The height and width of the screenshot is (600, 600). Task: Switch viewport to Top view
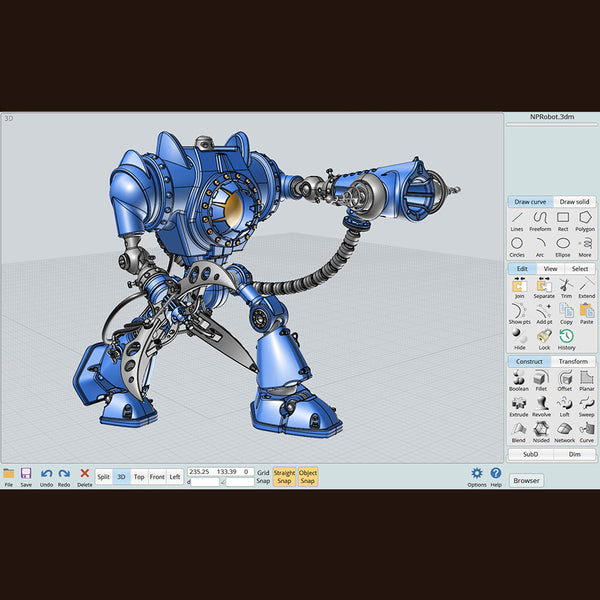pos(139,477)
